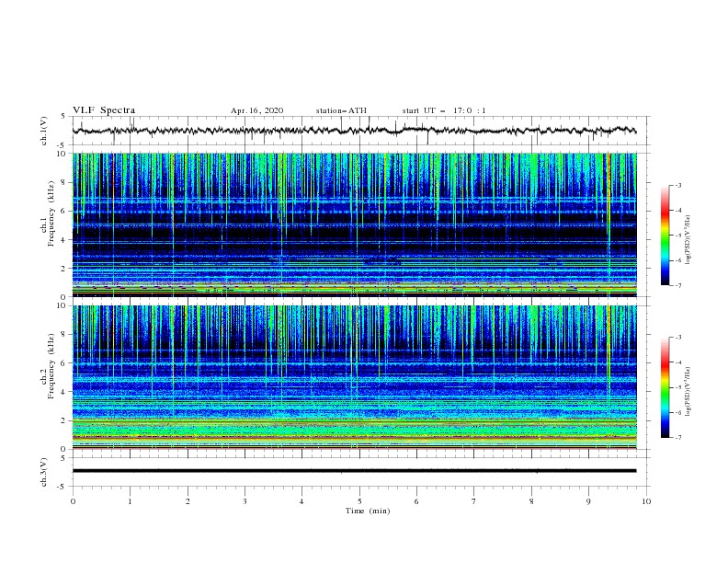The height and width of the screenshot is (563, 728).
Task: Click the bright sferic near 9.3 min in ch.1 spectrogram
Action: (609, 224)
